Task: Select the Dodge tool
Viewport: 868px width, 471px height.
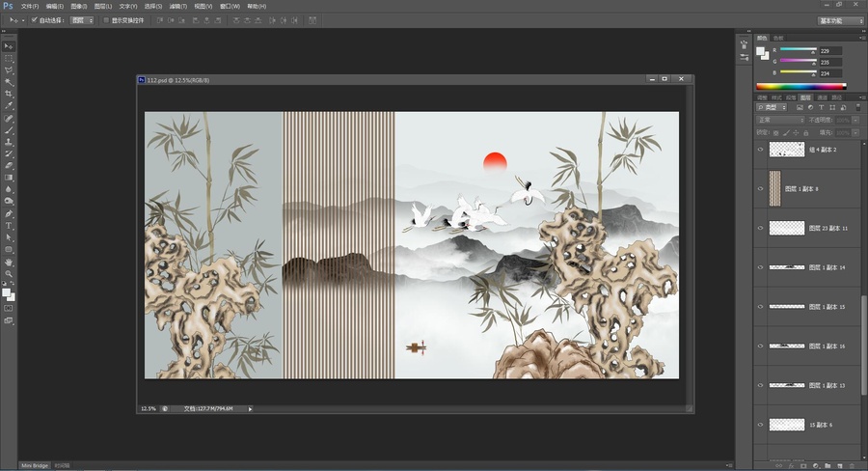Action: [x=9, y=201]
